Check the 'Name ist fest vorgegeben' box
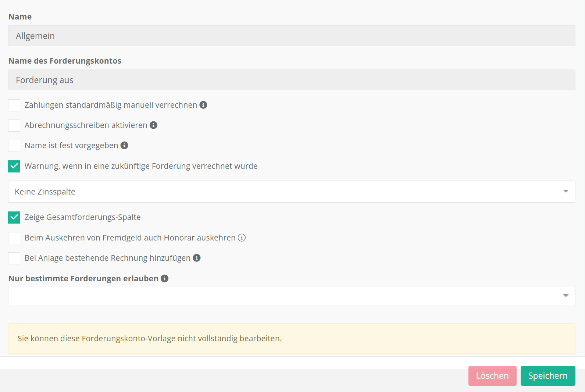585x392 pixels. [14, 146]
